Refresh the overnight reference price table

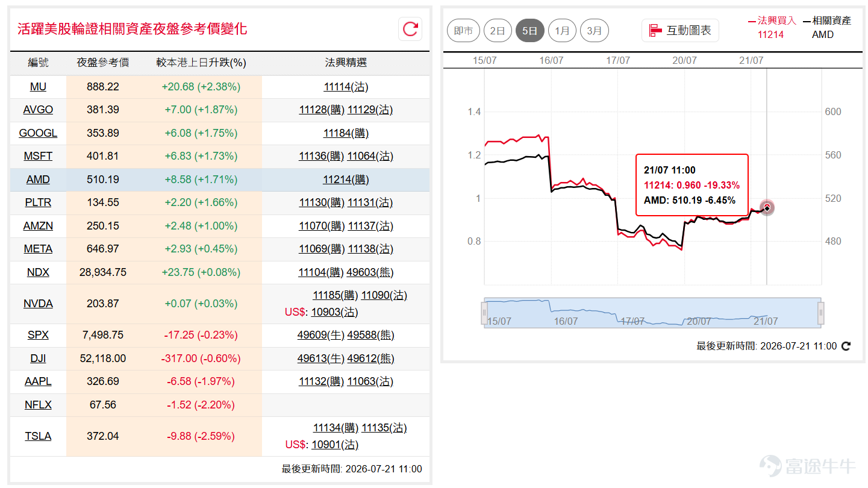410,29
